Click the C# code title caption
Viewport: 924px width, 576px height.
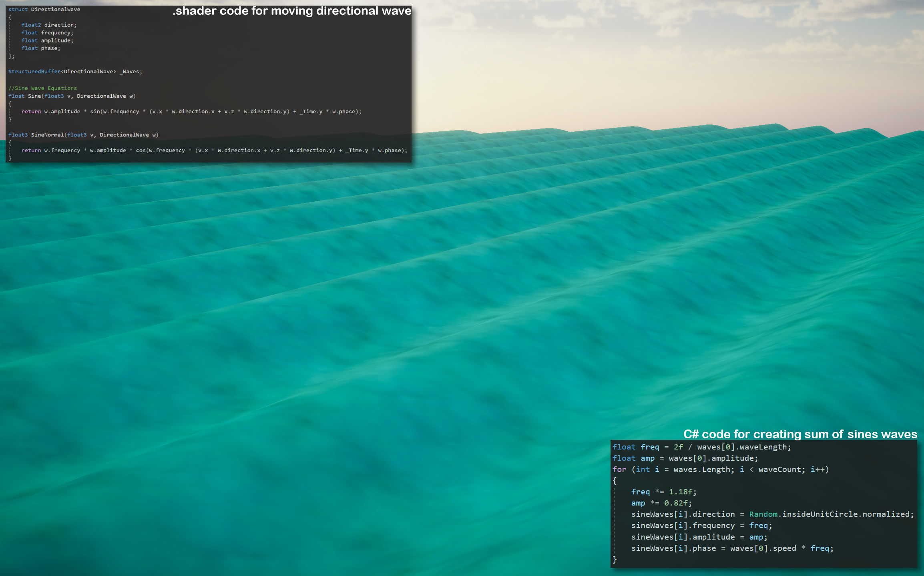(x=800, y=434)
